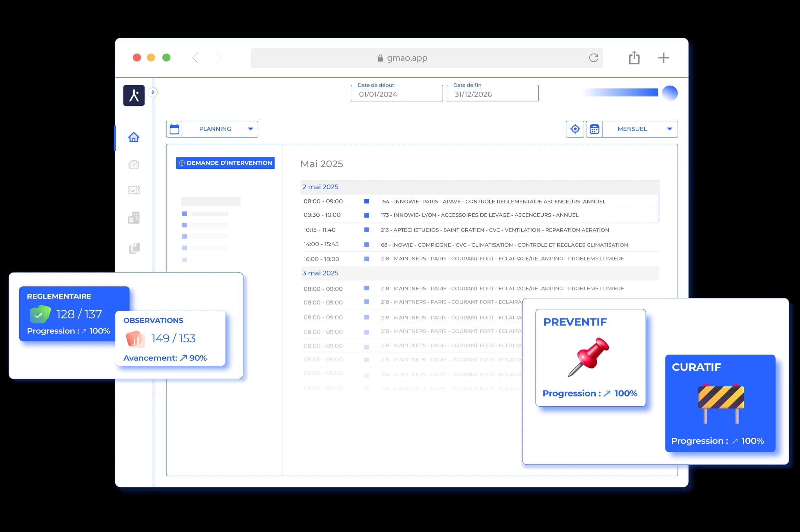Viewport: 800px width, 532px height.
Task: Click the locate target icon button
Action: click(x=574, y=129)
